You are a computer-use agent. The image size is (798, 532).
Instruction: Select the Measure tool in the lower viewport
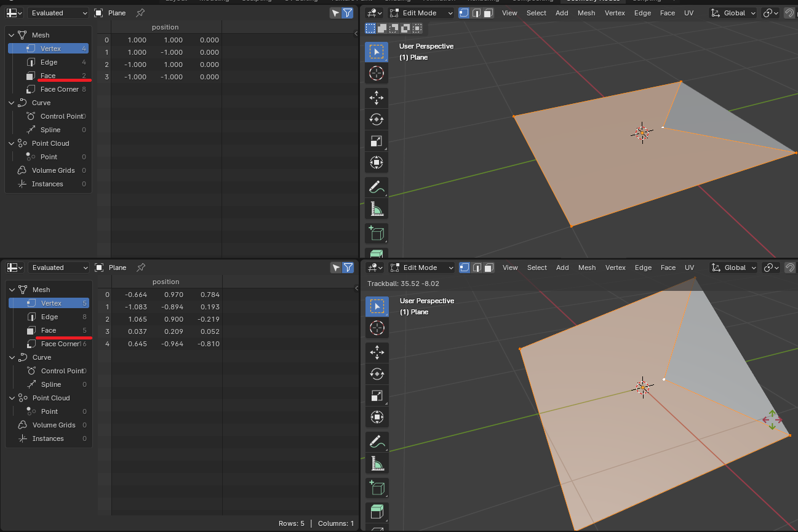(377, 464)
